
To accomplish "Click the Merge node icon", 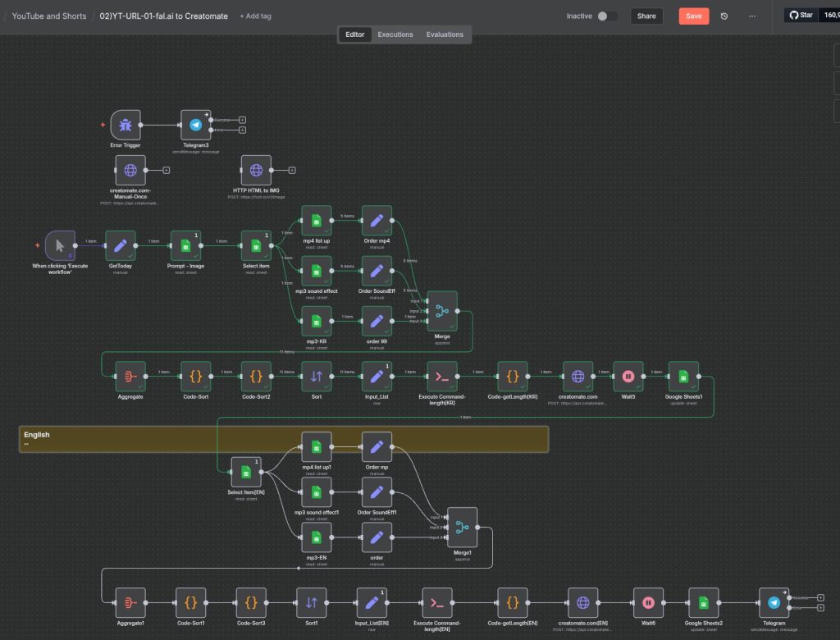I will (x=442, y=312).
